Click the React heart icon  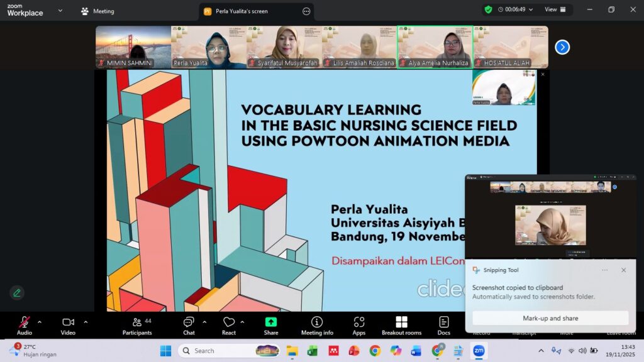(x=229, y=322)
